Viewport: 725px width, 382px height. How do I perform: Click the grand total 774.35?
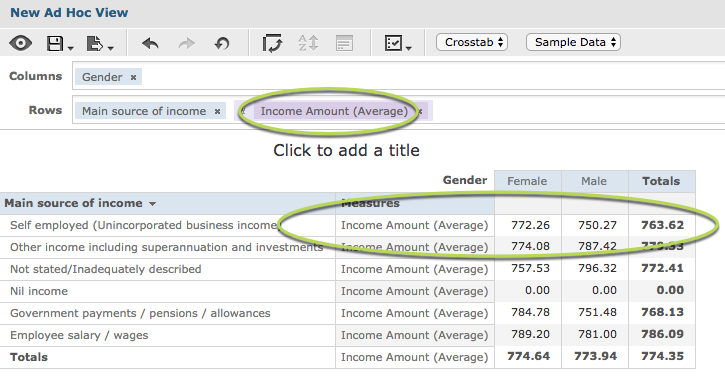pos(662,356)
